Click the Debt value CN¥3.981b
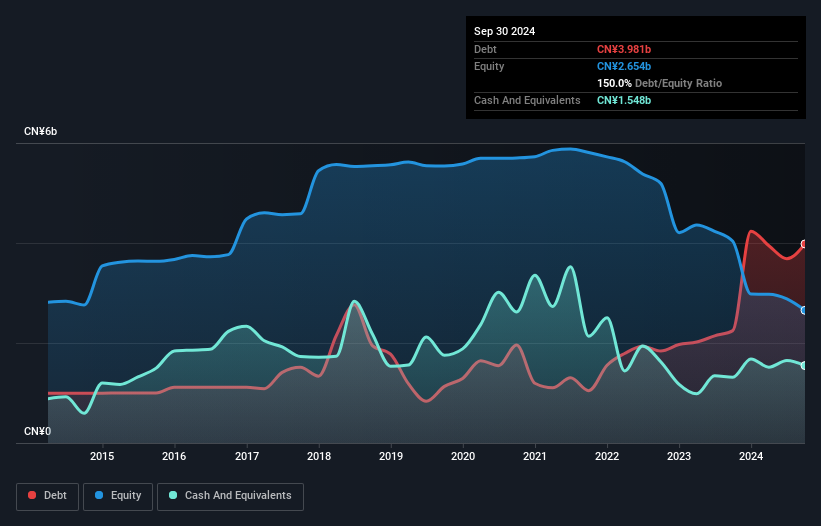This screenshot has height=526, width=821. click(624, 49)
